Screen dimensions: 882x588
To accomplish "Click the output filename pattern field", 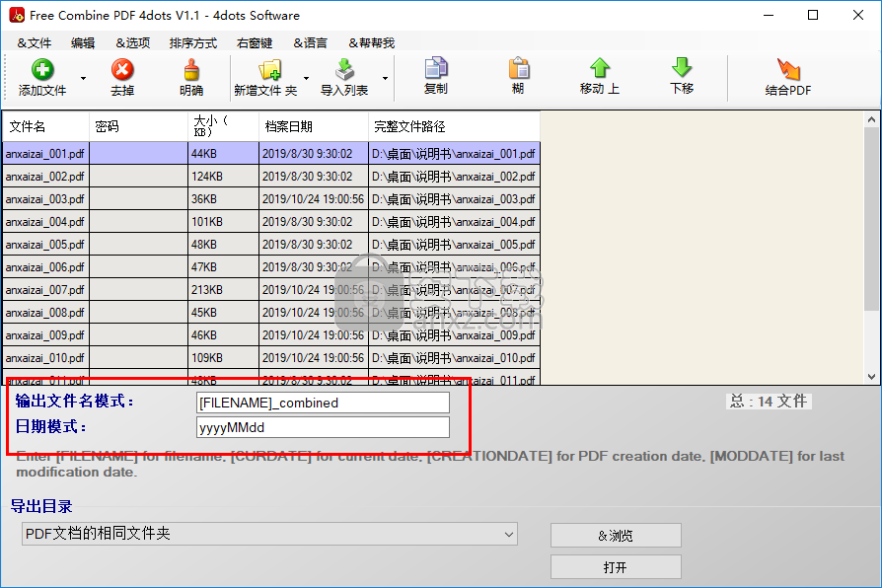I will [x=323, y=403].
